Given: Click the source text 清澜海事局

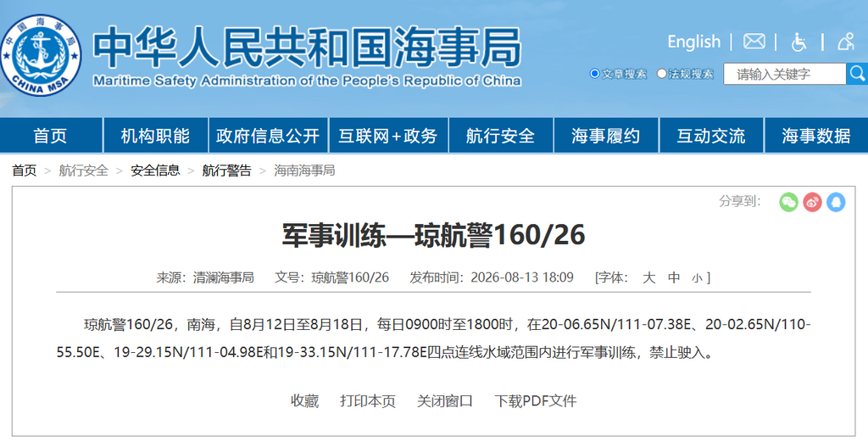Looking at the screenshot, I should 224,277.
